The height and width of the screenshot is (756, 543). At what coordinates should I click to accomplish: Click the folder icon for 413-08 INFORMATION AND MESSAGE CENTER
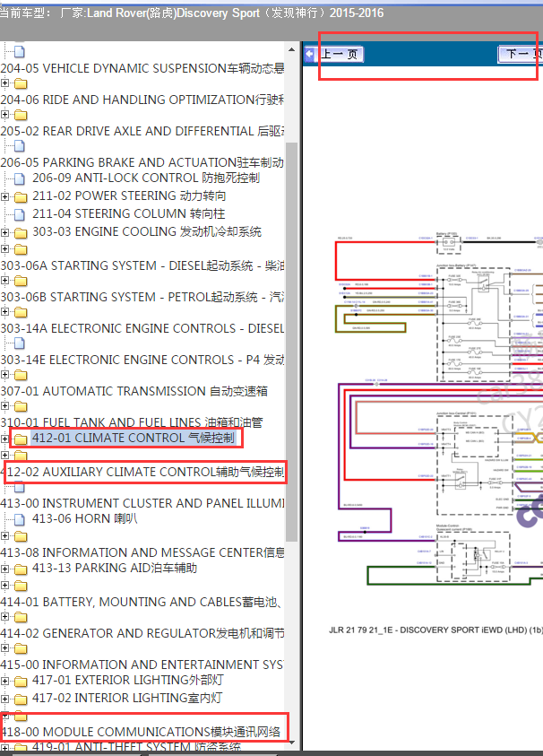pos(21,536)
